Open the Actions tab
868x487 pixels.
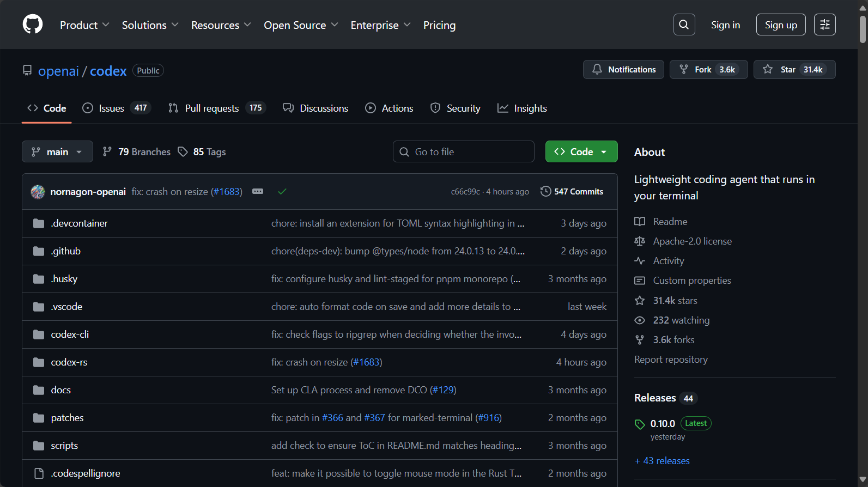tap(389, 108)
